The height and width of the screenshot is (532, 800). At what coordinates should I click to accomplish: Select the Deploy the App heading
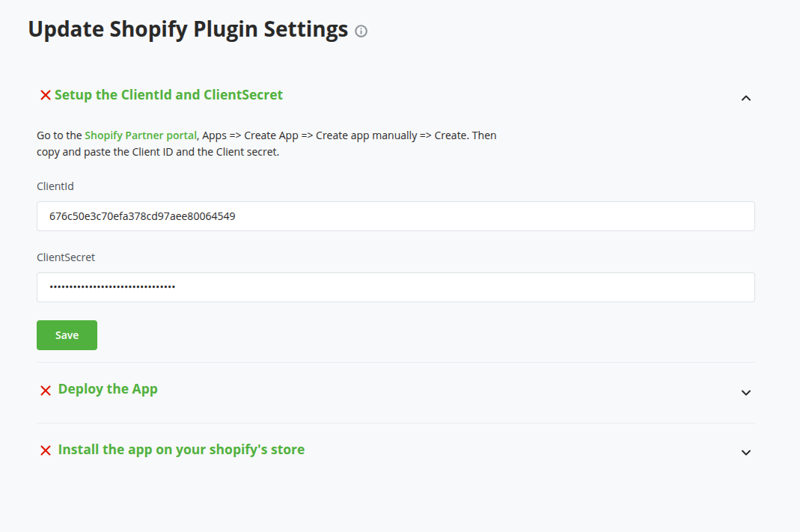(x=108, y=389)
